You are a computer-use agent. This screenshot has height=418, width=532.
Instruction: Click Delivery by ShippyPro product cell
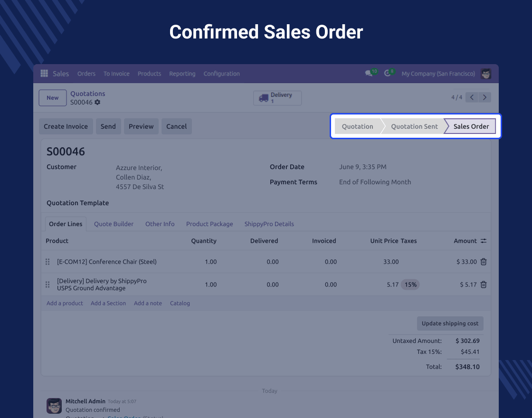pyautogui.click(x=102, y=285)
